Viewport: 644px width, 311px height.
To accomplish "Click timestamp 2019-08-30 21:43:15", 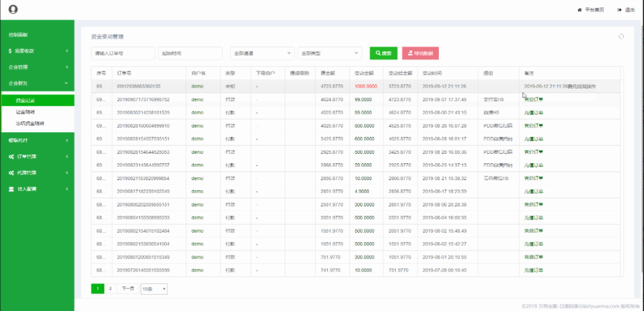I will [444, 112].
